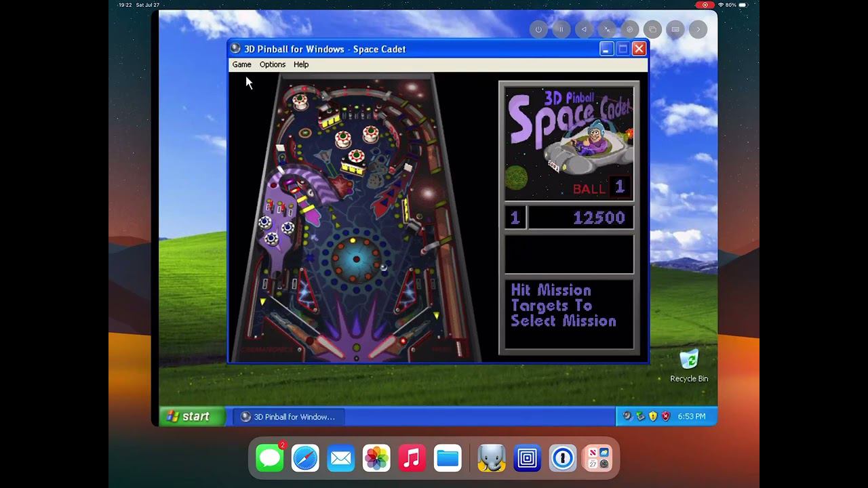Image resolution: width=868 pixels, height=488 pixels.
Task: Open the App Library folder in the dock
Action: point(597,458)
